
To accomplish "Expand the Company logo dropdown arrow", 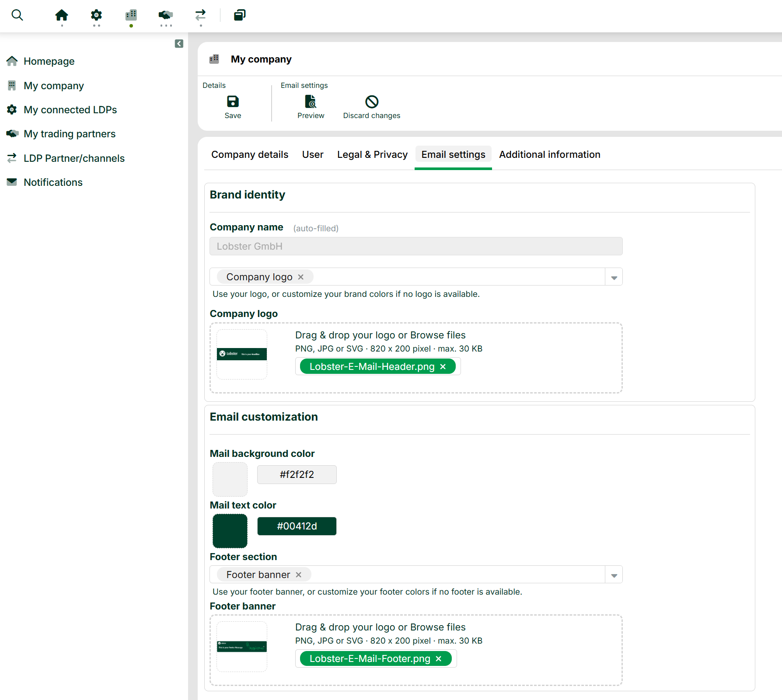I will click(614, 277).
